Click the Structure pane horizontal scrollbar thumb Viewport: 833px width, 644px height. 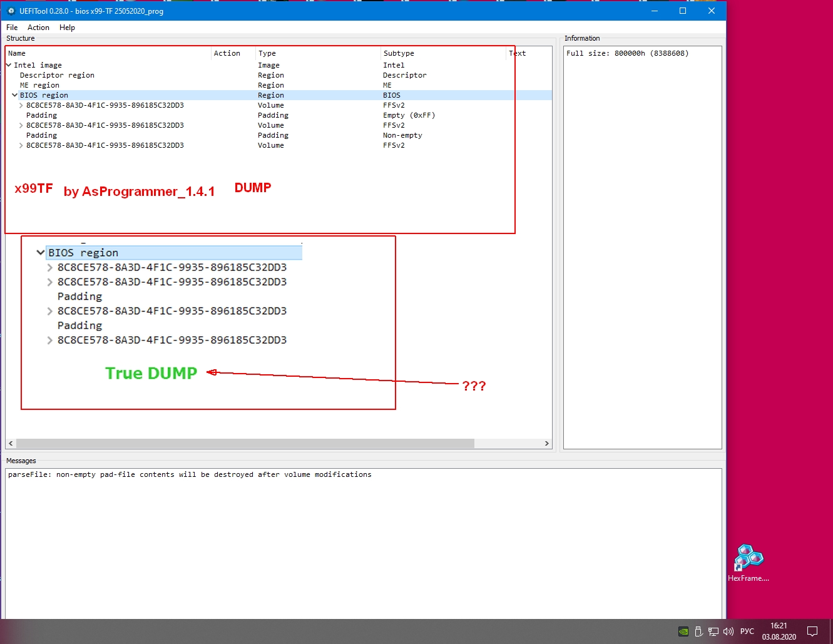click(x=245, y=443)
